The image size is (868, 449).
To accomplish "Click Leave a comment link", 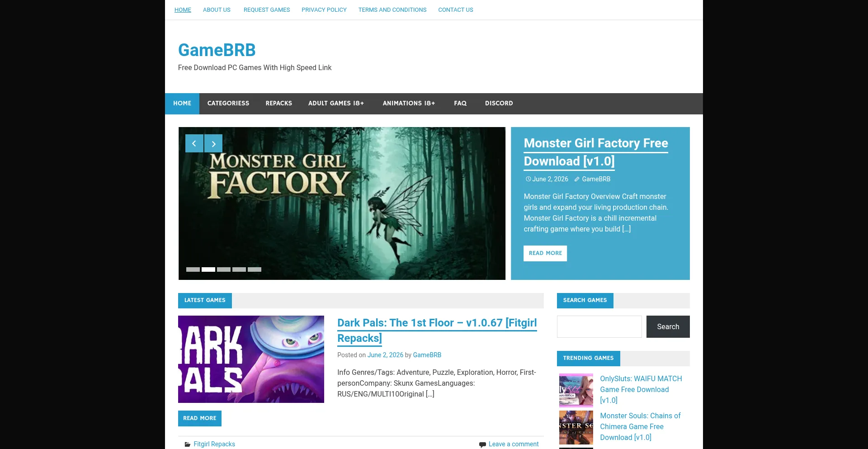I will pyautogui.click(x=514, y=444).
